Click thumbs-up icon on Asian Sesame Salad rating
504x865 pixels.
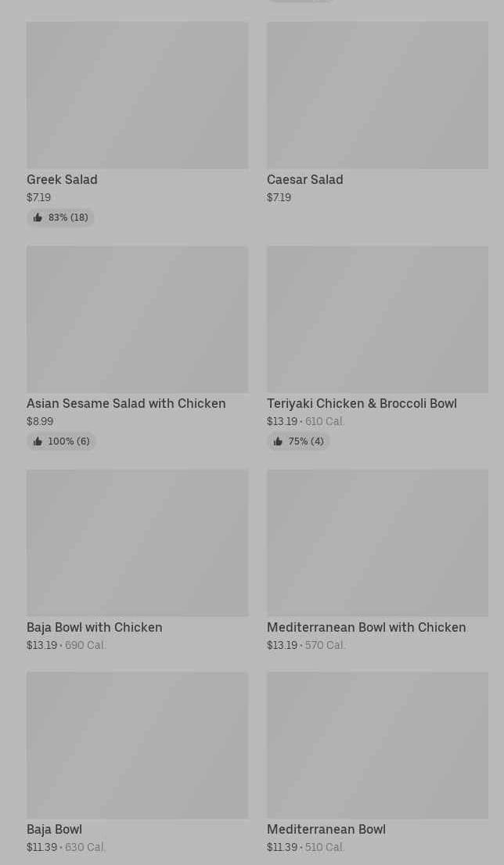point(38,442)
